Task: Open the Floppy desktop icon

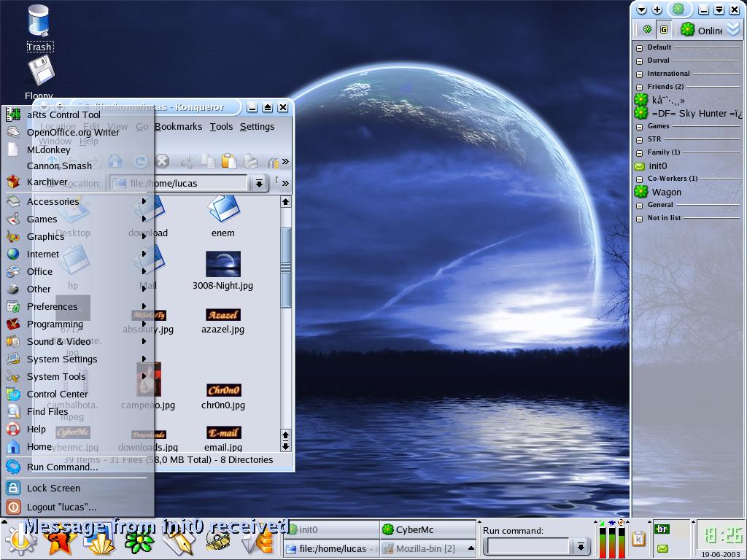Action: click(x=39, y=76)
